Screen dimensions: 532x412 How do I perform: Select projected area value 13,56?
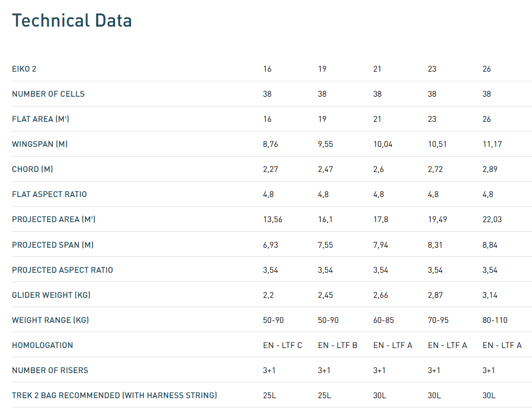point(272,220)
